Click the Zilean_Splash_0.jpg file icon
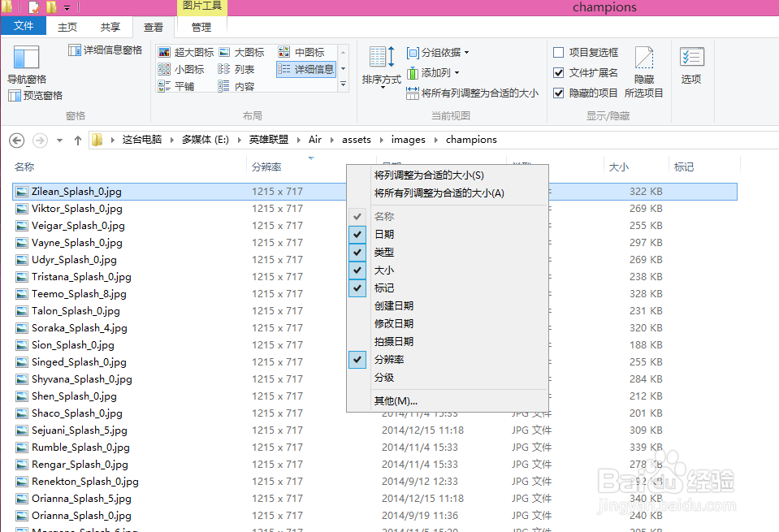Image resolution: width=779 pixels, height=532 pixels. pos(21,192)
